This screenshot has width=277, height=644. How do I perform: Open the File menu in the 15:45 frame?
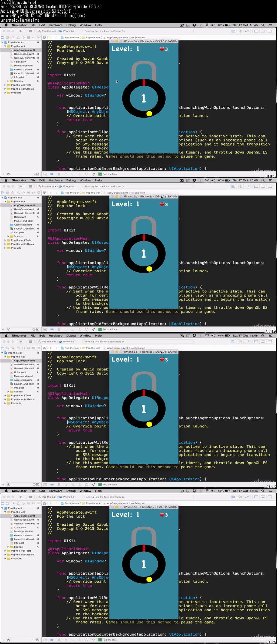pos(33,25)
